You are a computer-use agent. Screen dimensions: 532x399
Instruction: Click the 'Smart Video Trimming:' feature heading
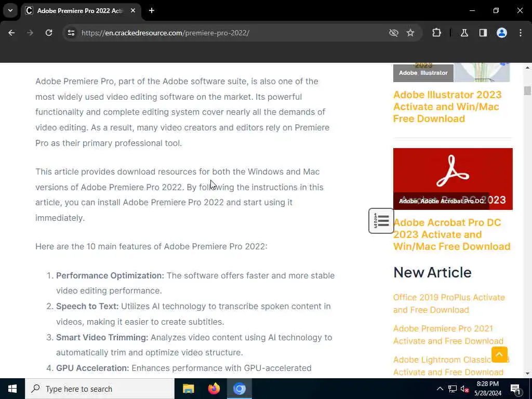tap(102, 338)
